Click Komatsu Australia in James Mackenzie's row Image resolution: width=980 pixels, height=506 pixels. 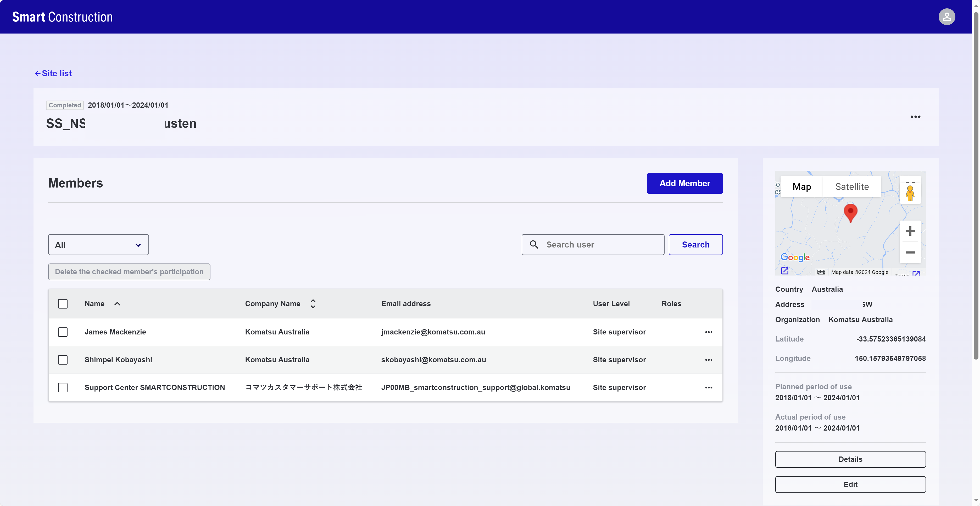(277, 332)
